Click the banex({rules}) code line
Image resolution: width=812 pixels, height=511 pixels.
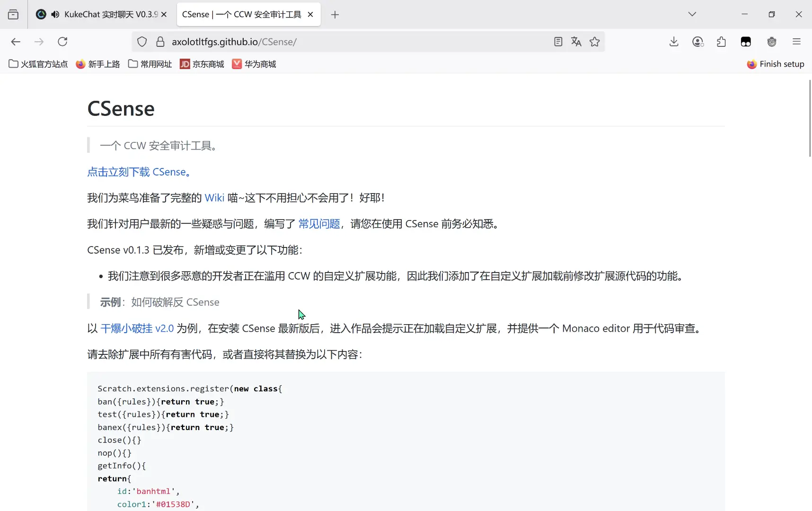[166, 427]
